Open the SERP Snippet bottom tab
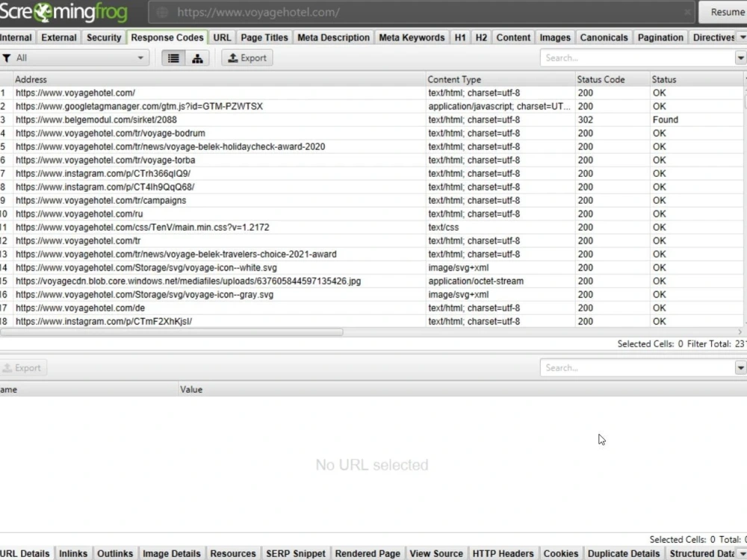 click(296, 553)
